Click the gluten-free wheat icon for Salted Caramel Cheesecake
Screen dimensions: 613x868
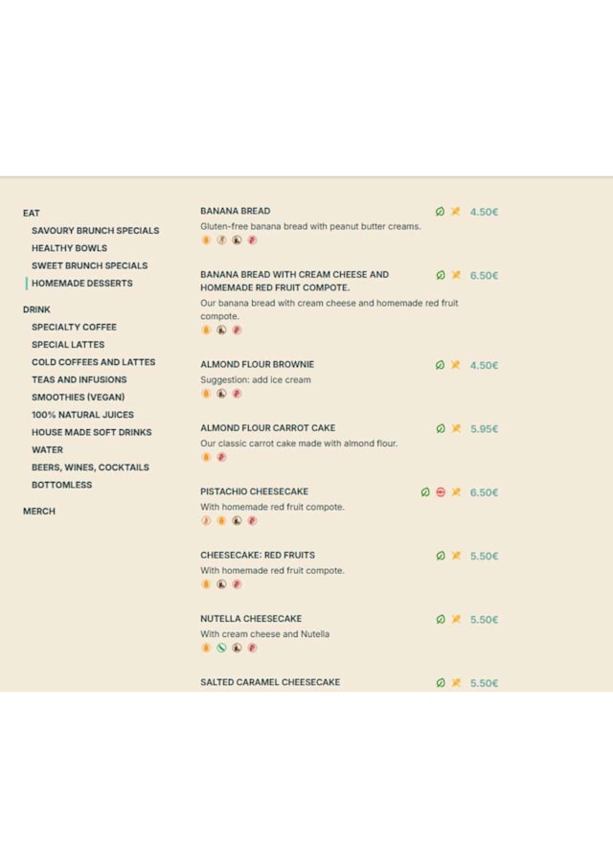[x=456, y=683]
